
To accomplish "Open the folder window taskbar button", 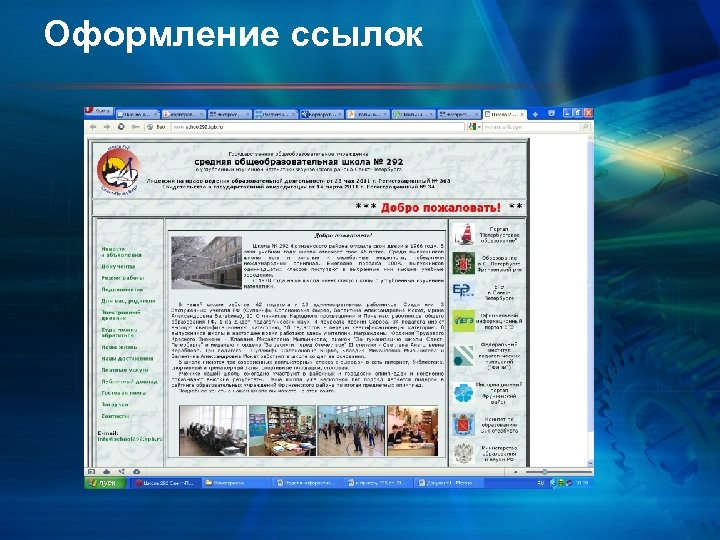I will [x=236, y=483].
